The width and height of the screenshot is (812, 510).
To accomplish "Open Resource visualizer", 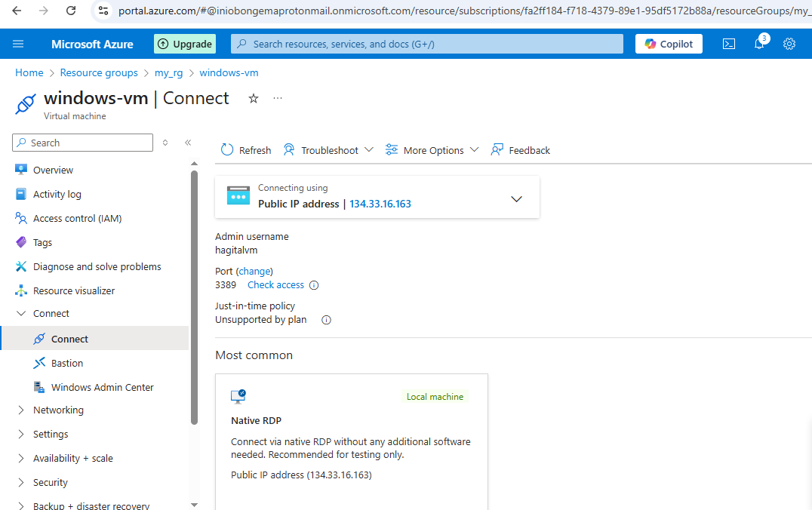I will (73, 291).
